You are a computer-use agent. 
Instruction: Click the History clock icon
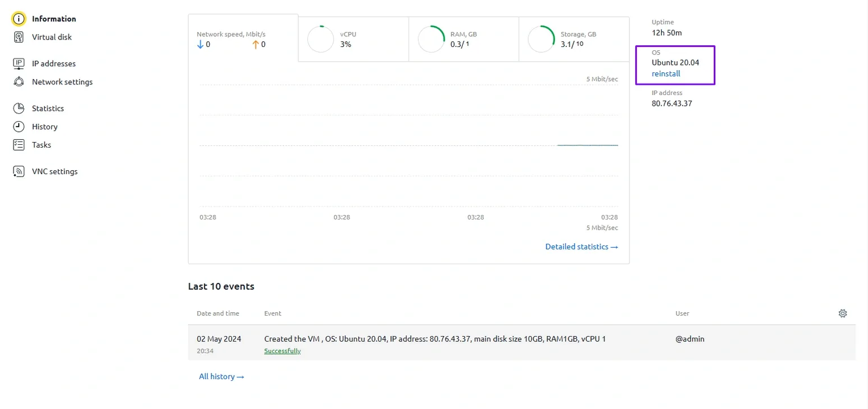19,127
